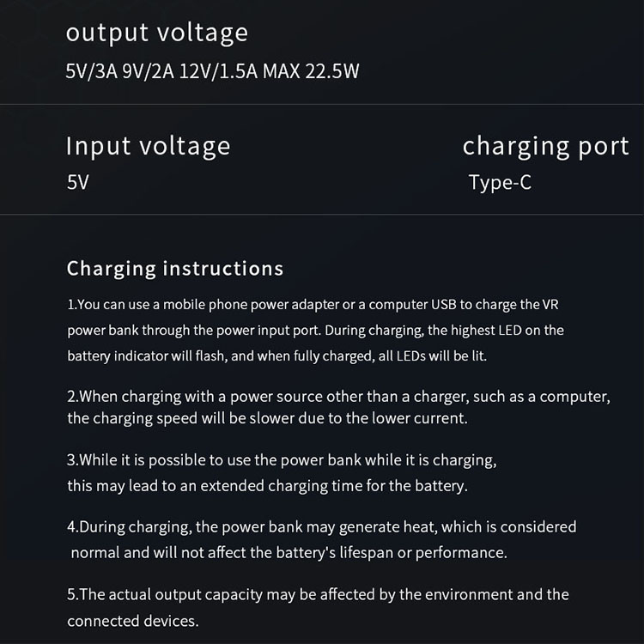The height and width of the screenshot is (644, 644).
Task: Click the "output voltage" heading
Action: click(x=157, y=33)
